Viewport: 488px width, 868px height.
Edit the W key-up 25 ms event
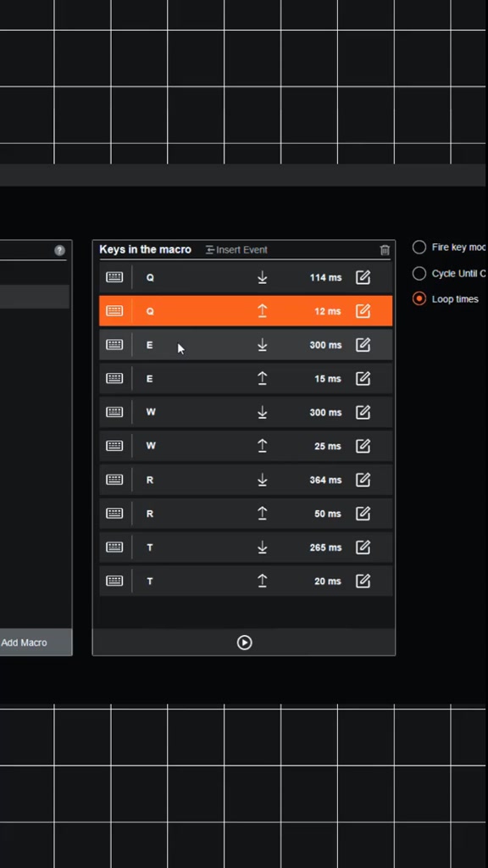[363, 446]
